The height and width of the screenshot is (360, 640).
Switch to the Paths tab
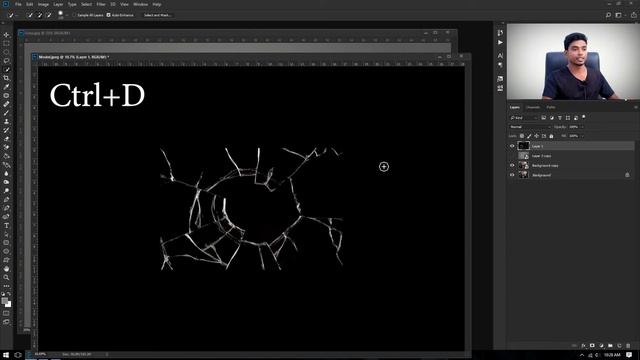coord(551,107)
